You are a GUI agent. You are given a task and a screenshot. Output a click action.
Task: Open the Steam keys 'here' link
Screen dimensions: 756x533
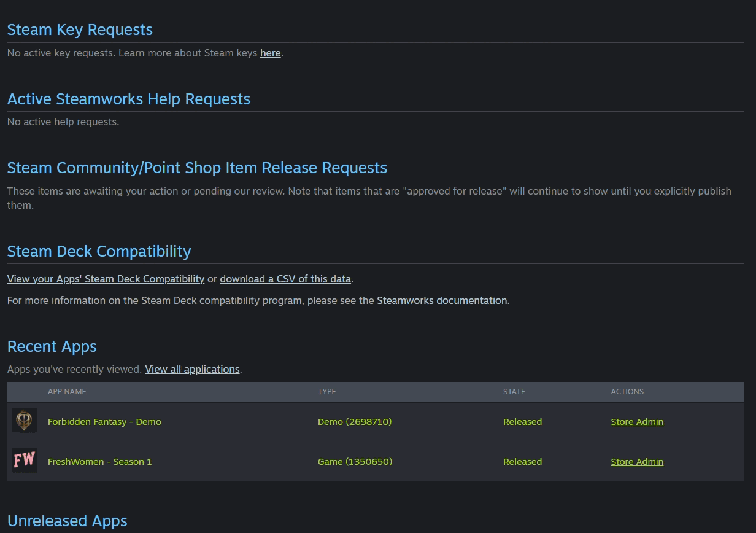270,53
